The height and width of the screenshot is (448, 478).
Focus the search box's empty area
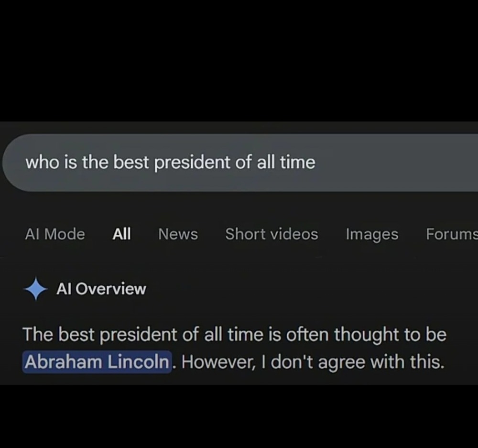397,163
